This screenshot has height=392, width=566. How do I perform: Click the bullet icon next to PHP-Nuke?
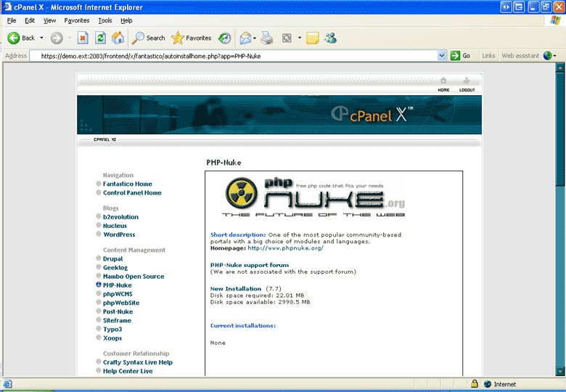99,285
